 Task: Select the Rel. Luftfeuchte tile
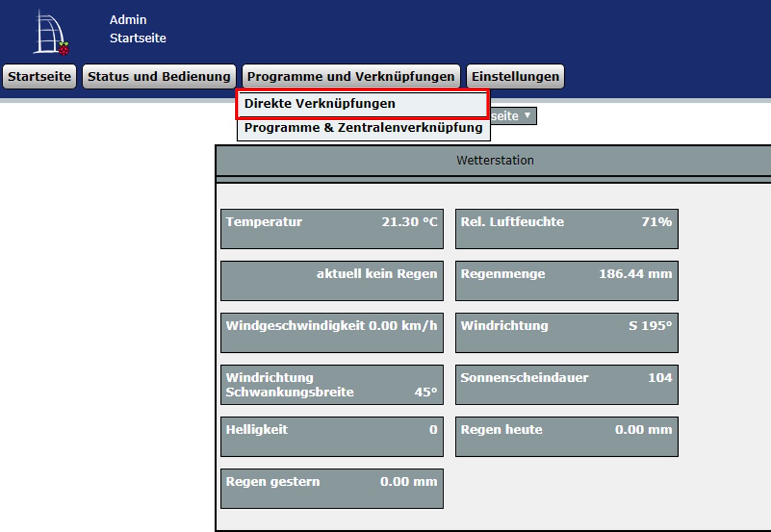tap(566, 228)
